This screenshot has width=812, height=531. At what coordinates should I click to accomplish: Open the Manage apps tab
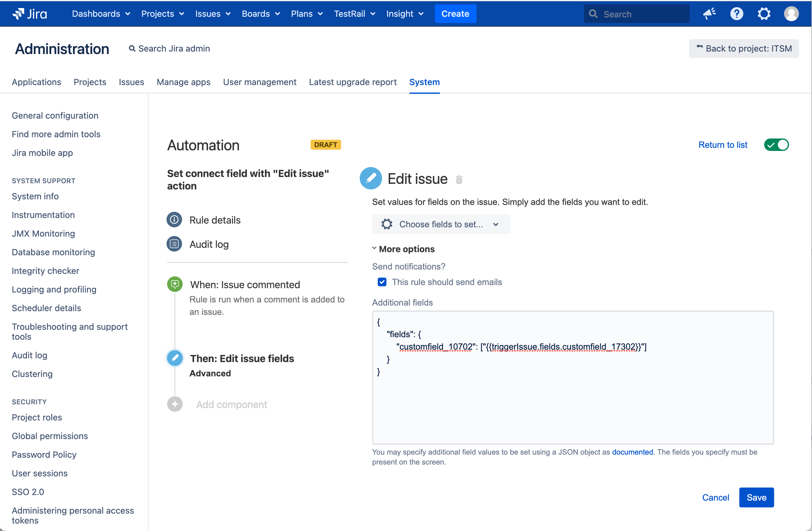click(183, 82)
